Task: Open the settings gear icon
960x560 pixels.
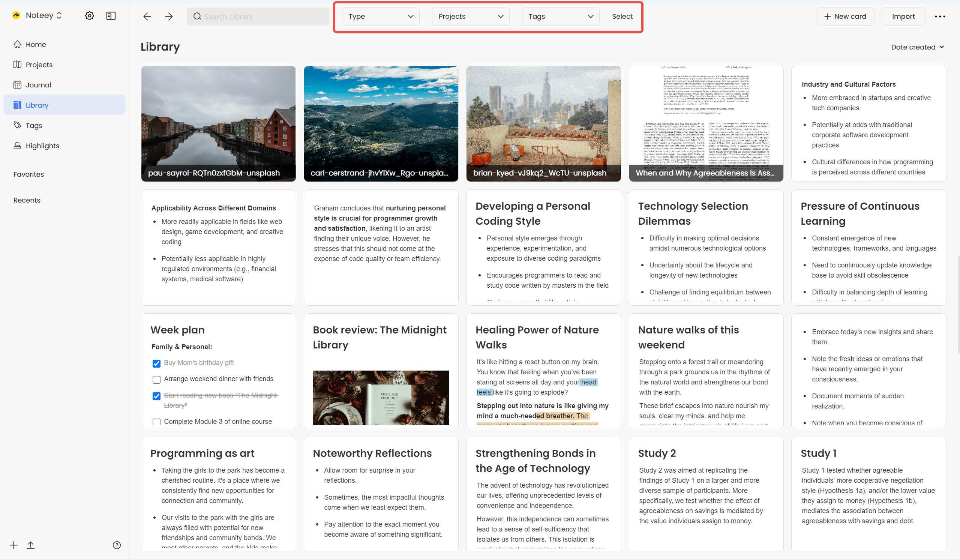Action: point(90,16)
